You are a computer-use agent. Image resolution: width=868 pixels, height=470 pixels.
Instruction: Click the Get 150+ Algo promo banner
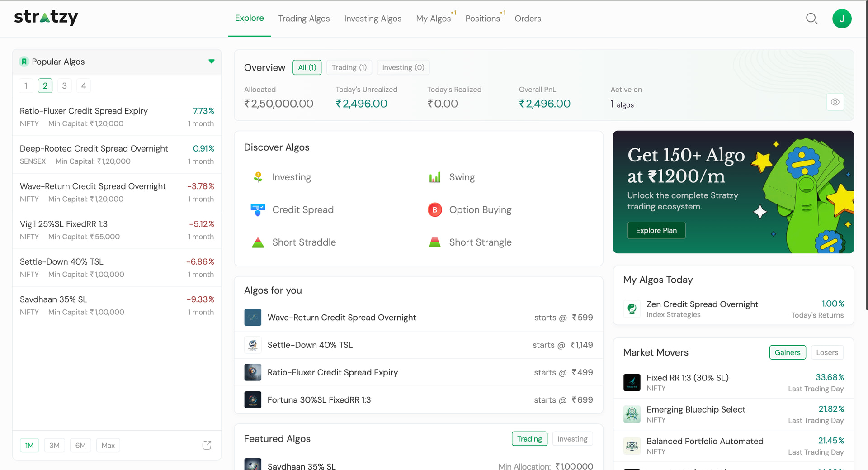click(733, 192)
